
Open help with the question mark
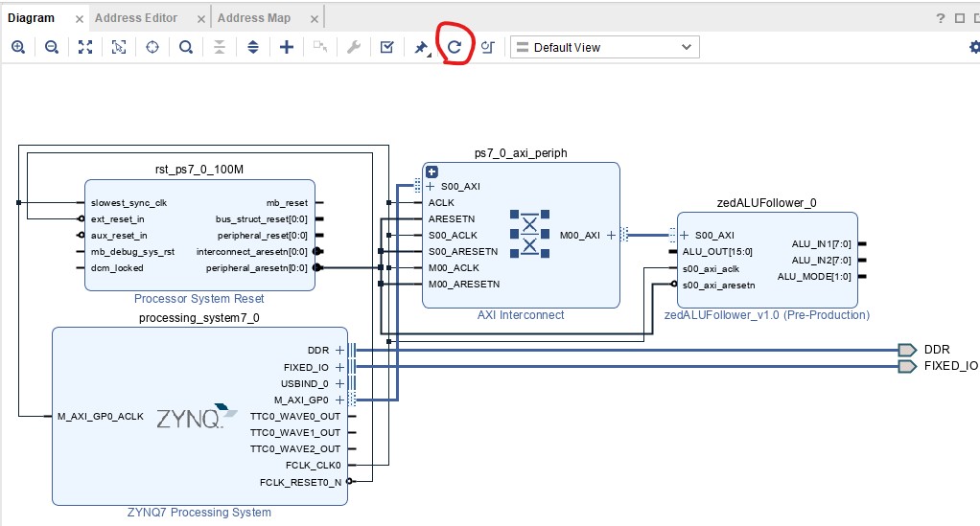click(x=940, y=18)
